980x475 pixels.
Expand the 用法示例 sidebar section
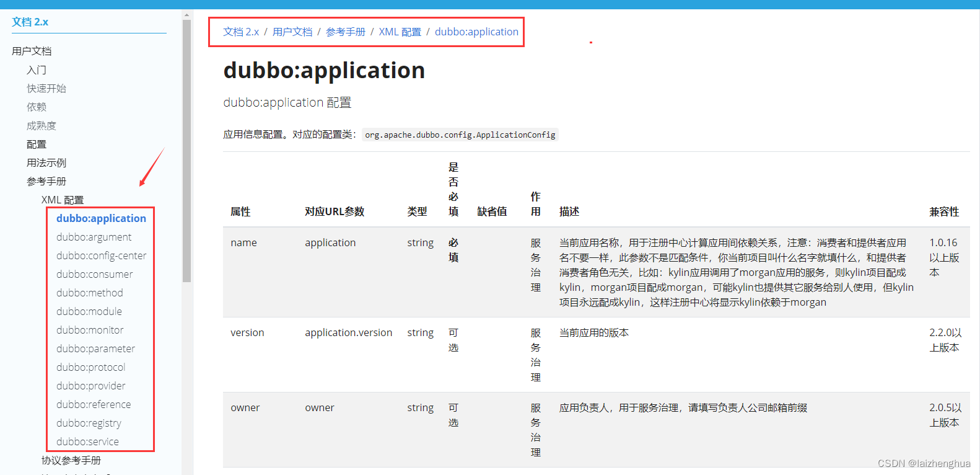[x=46, y=162]
